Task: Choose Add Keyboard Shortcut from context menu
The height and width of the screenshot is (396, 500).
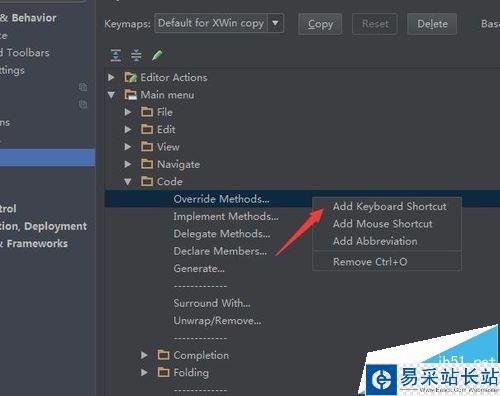Action: coord(387,207)
